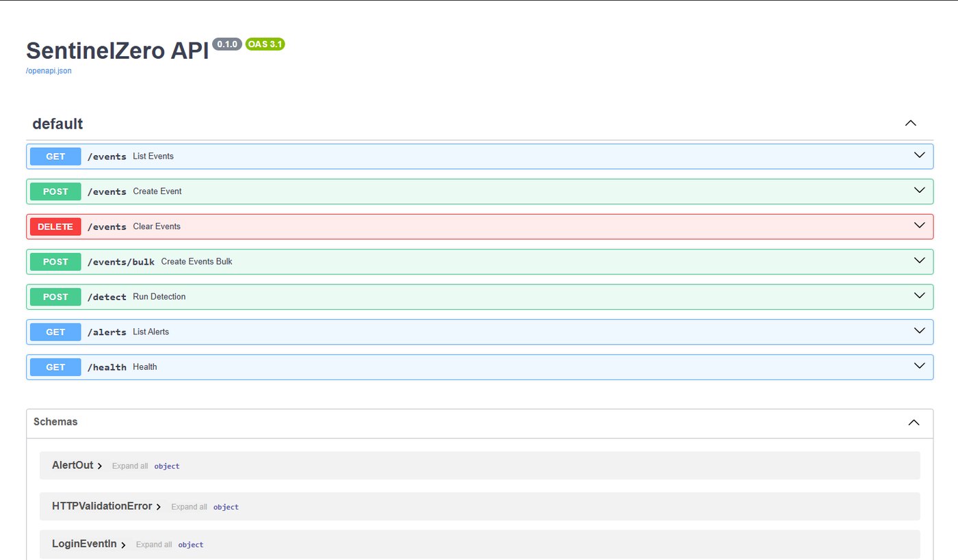Collapse the default section chevron

[x=910, y=124]
